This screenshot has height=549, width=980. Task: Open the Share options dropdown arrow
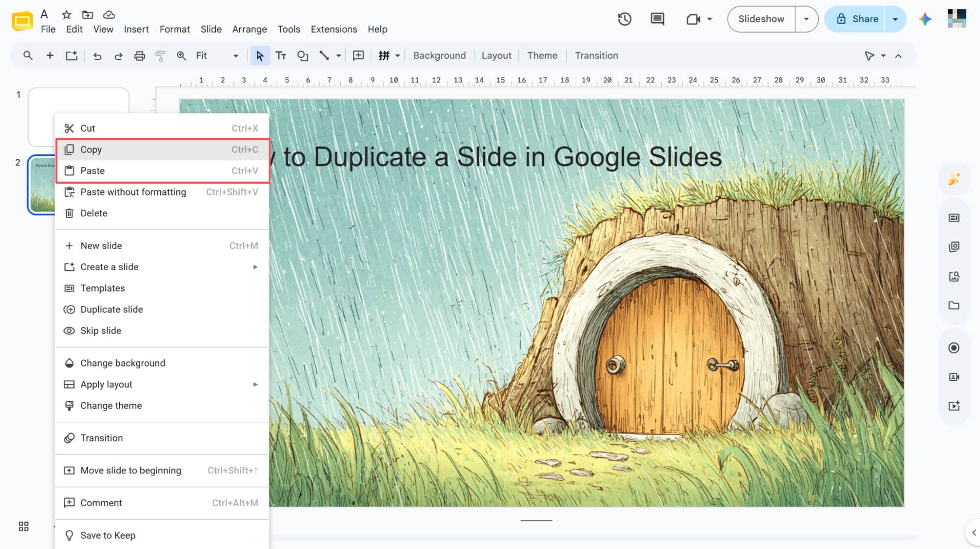coord(895,19)
